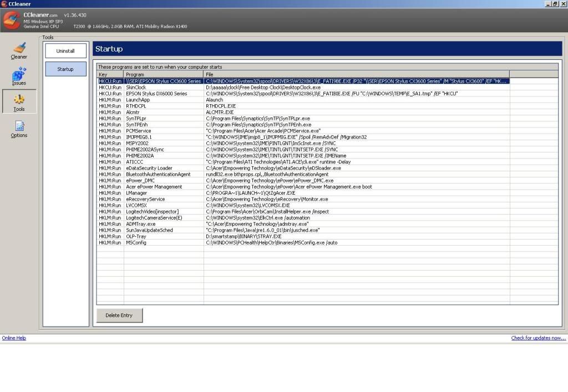Select the Tools section icon
Image resolution: width=568 pixels, height=392 pixels.
[x=19, y=102]
